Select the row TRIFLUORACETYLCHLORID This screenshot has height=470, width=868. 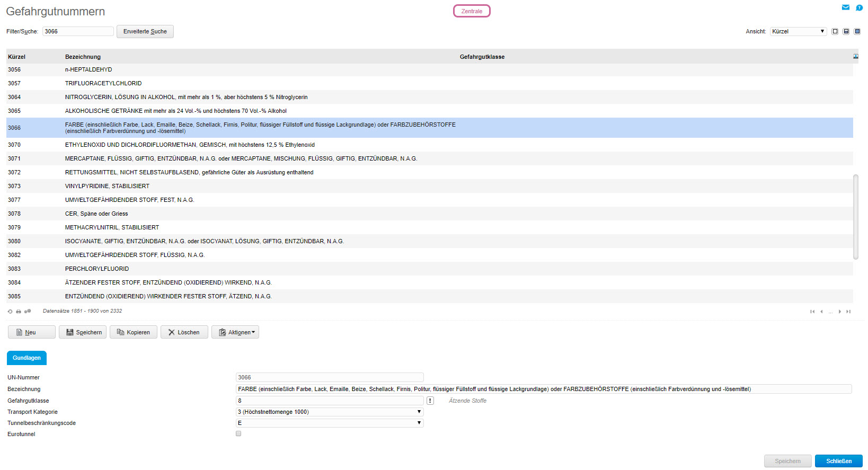pos(430,83)
